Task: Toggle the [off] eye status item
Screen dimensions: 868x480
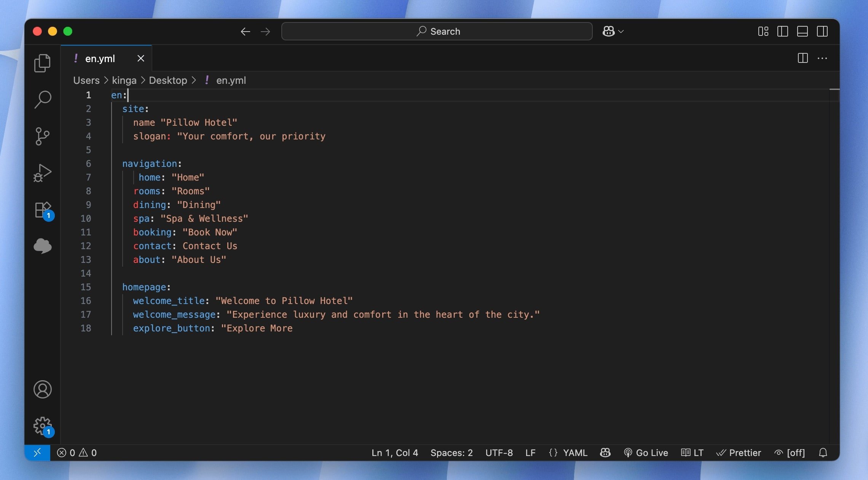Action: pos(790,453)
